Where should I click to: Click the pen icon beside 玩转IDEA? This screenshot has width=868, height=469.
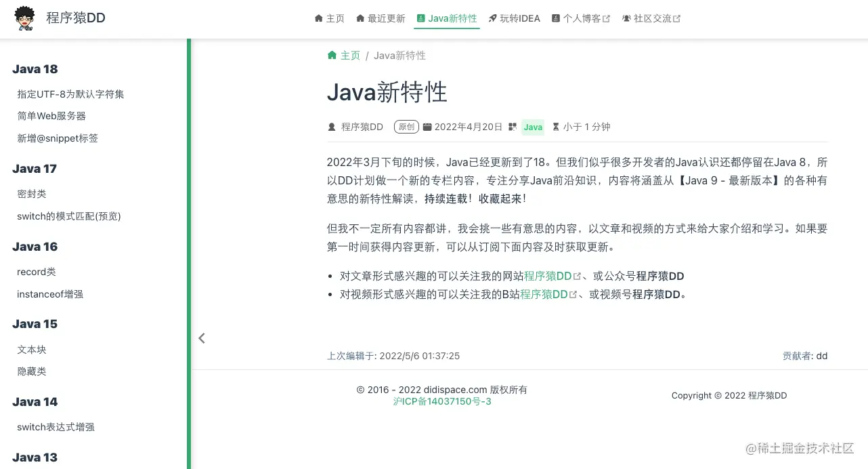point(492,18)
